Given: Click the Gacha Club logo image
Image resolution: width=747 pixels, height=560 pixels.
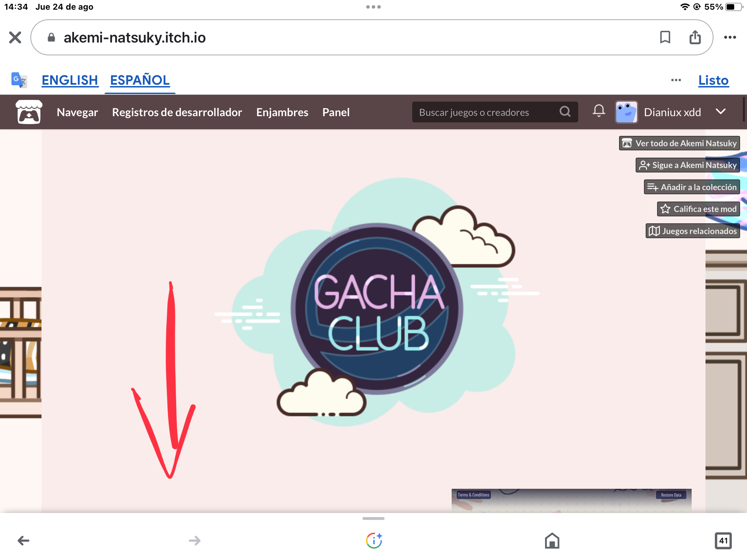Looking at the screenshot, I should (x=376, y=301).
